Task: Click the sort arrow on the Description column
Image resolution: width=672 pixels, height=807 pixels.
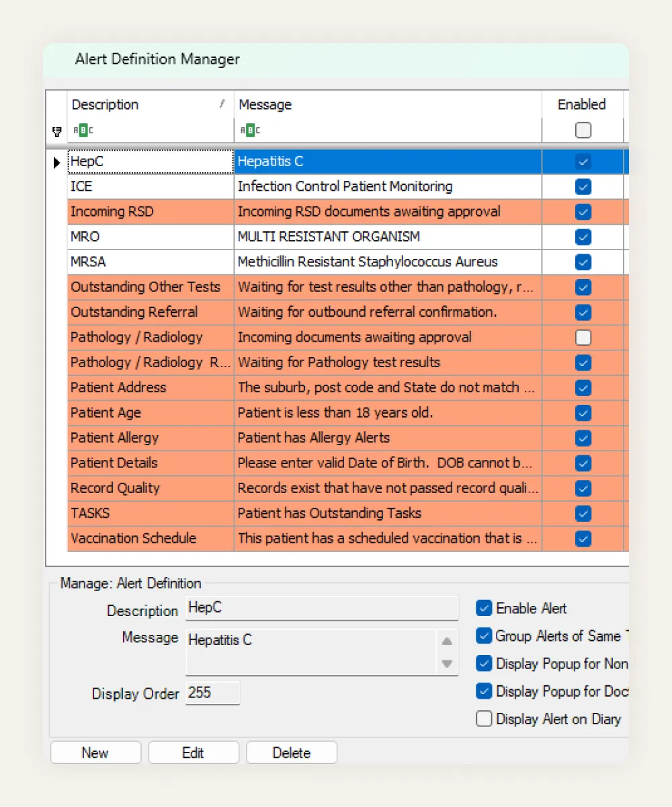Action: (x=222, y=104)
